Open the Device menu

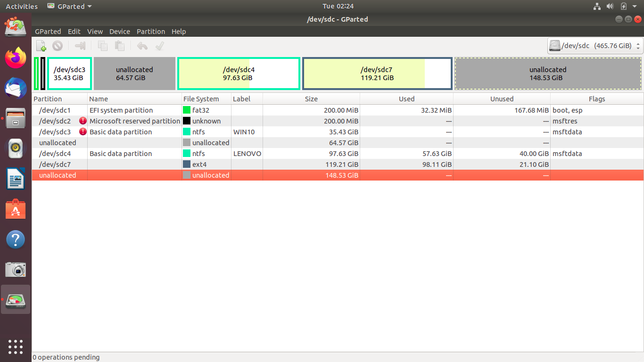click(120, 32)
